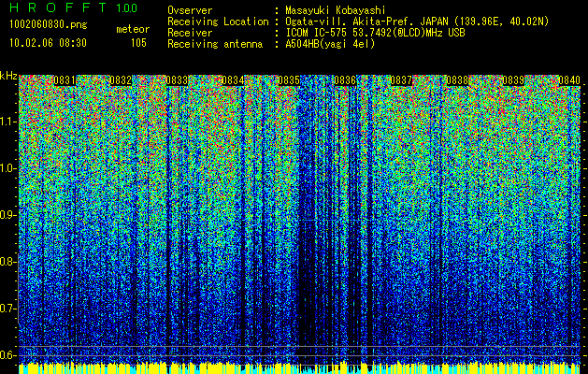Image resolution: width=588 pixels, height=374 pixels.
Task: Click the 0839 time marker
Action: point(513,80)
